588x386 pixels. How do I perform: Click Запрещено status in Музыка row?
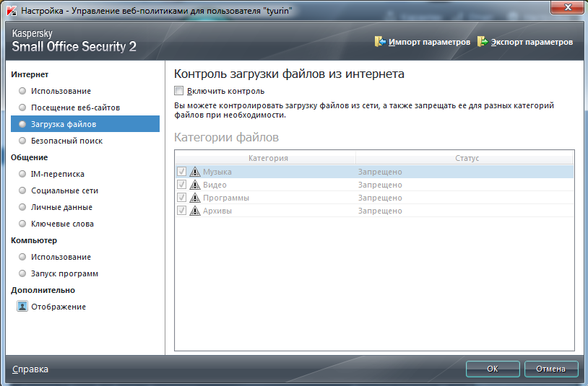[380, 172]
